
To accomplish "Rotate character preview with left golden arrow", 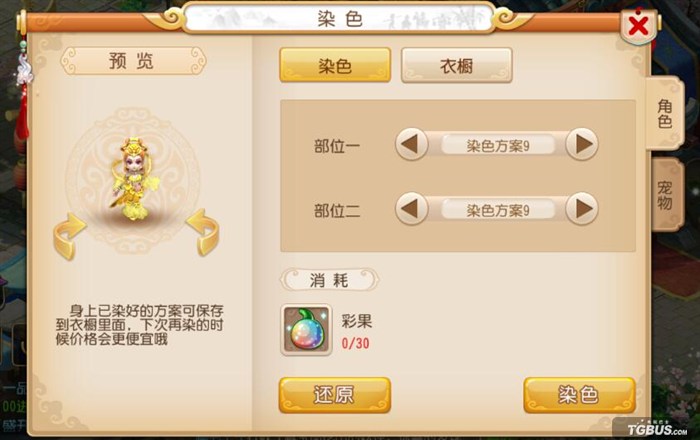I will 69,236.
